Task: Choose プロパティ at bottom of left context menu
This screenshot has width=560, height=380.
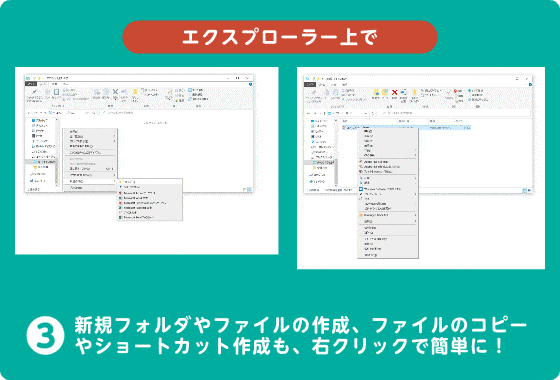Action: tap(90, 188)
